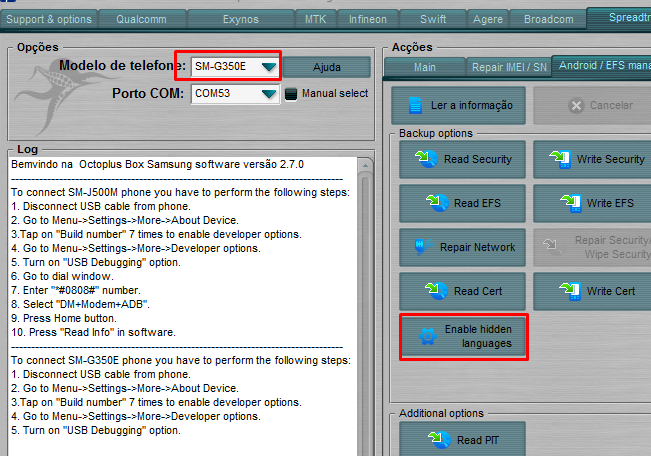Click the Ler a informação button

click(458, 105)
